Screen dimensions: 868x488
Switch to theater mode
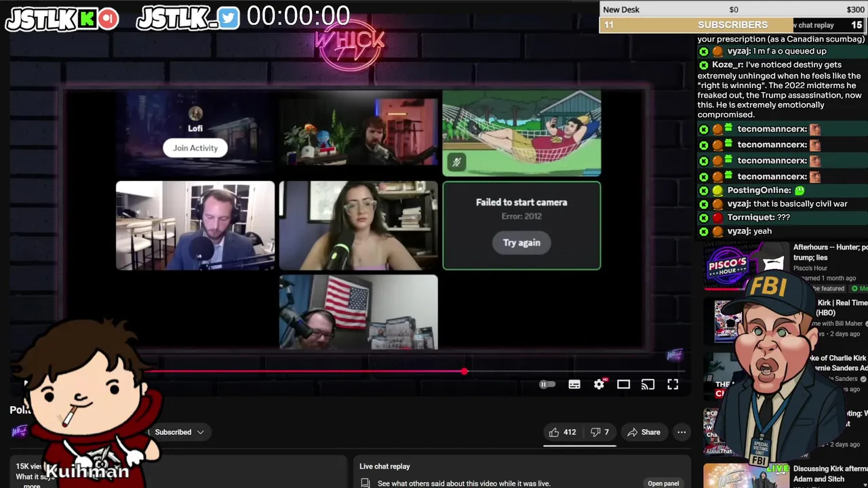[623, 385]
